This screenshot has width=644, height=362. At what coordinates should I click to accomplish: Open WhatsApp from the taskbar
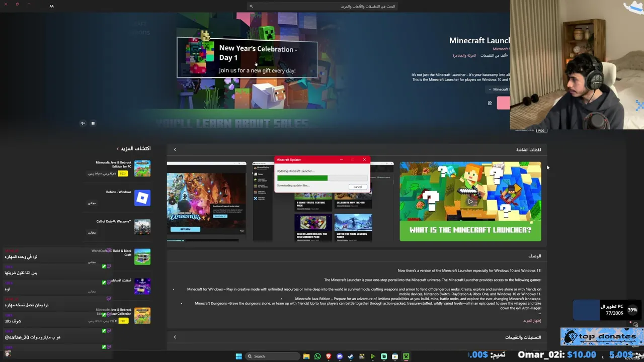(x=317, y=356)
